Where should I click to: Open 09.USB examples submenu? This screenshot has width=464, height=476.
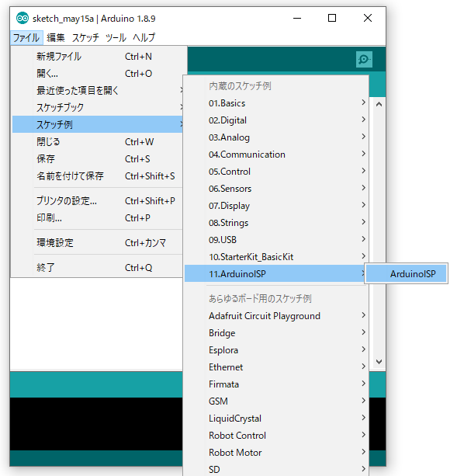point(276,239)
